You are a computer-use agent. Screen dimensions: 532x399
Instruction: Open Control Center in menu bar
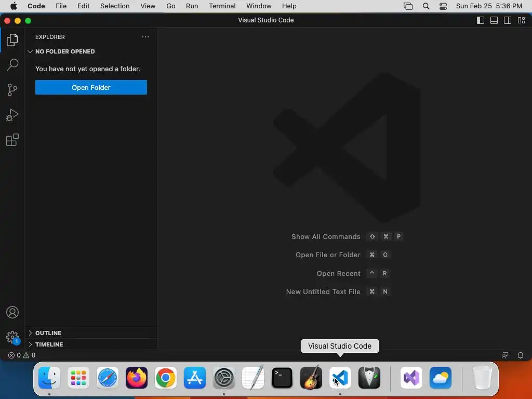click(443, 6)
